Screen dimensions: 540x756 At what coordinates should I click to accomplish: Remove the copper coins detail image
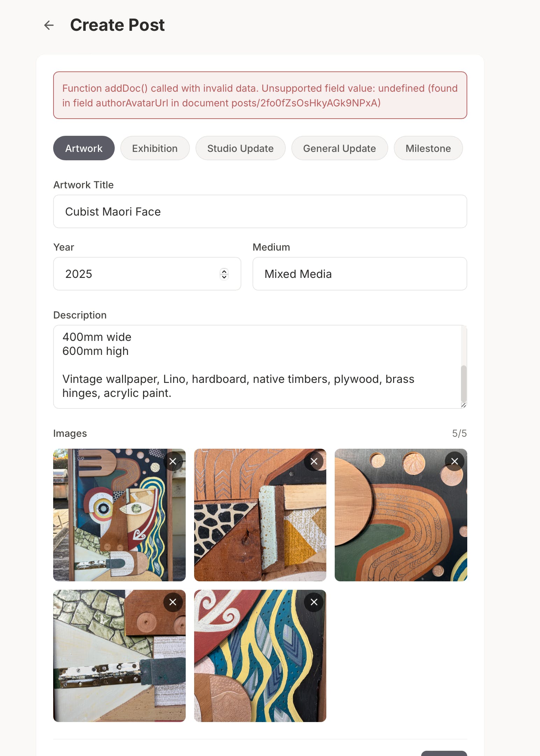(454, 461)
